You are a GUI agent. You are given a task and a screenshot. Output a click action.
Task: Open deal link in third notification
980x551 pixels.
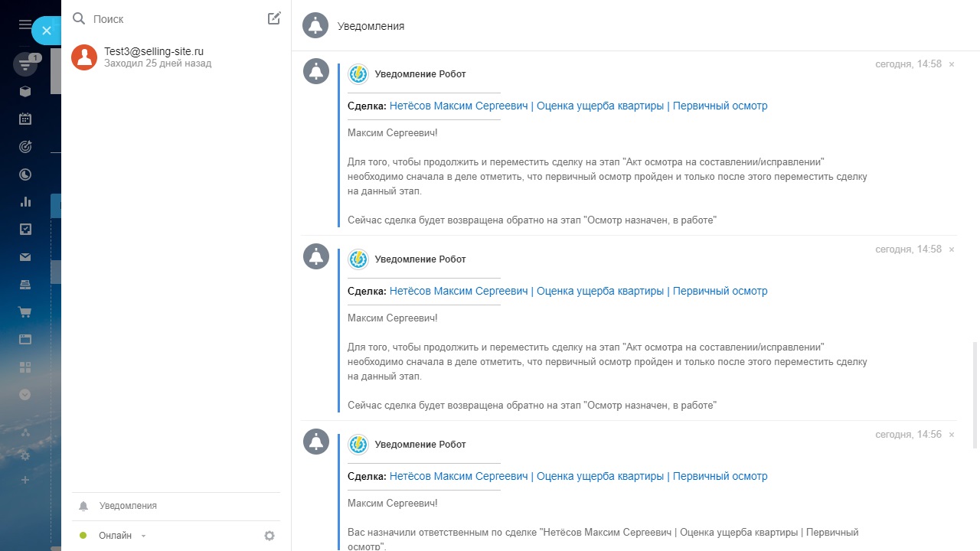pyautogui.click(x=578, y=476)
